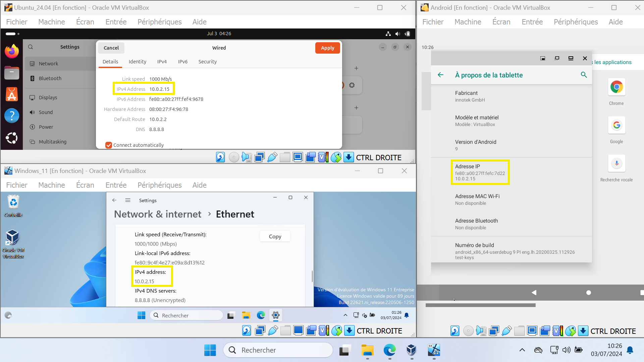Open Help icon in Ubuntu dock
This screenshot has width=644, height=362.
click(12, 116)
